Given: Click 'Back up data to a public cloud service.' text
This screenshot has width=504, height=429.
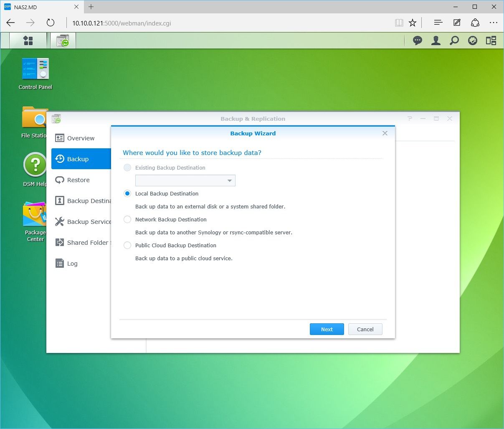Looking at the screenshot, I should [184, 258].
